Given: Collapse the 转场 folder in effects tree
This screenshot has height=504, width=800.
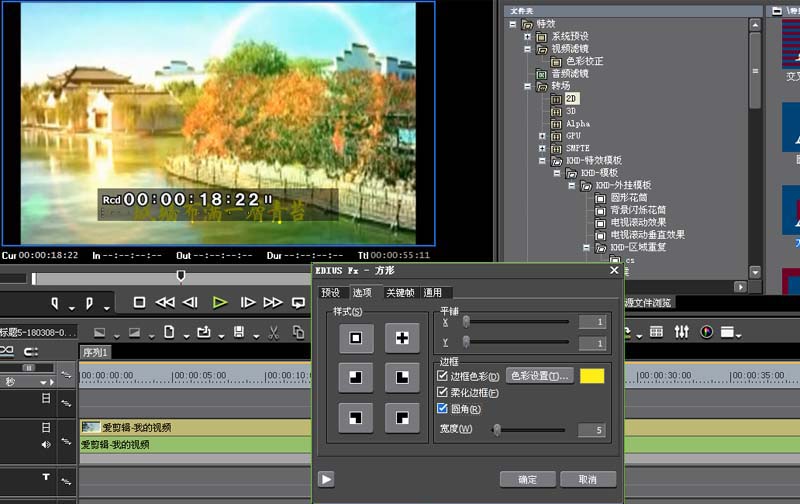Looking at the screenshot, I should (x=528, y=86).
